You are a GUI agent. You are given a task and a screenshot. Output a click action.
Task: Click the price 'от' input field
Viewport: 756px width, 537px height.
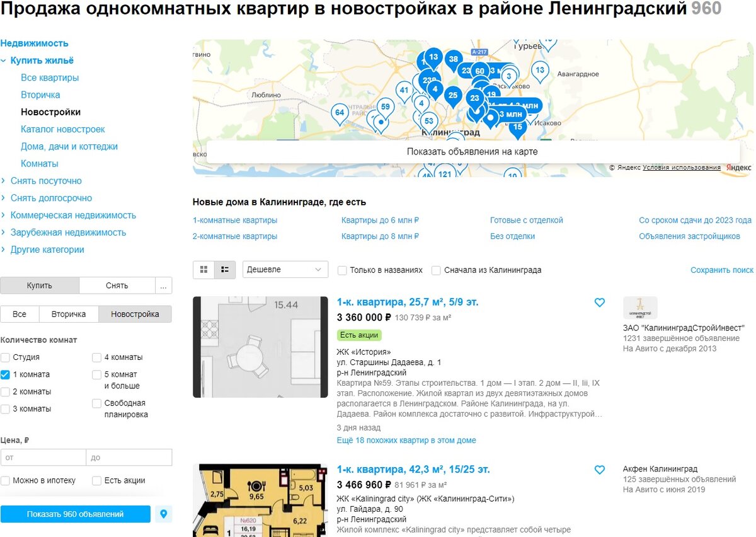pyautogui.click(x=43, y=458)
